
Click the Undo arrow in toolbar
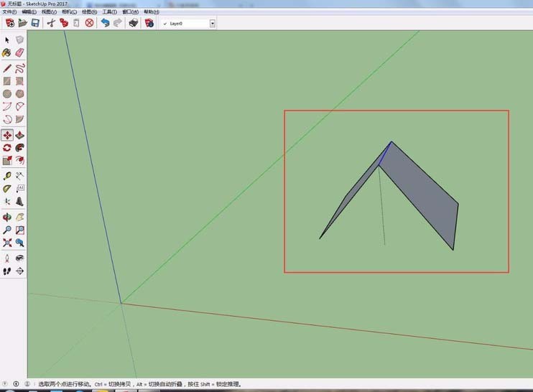105,23
